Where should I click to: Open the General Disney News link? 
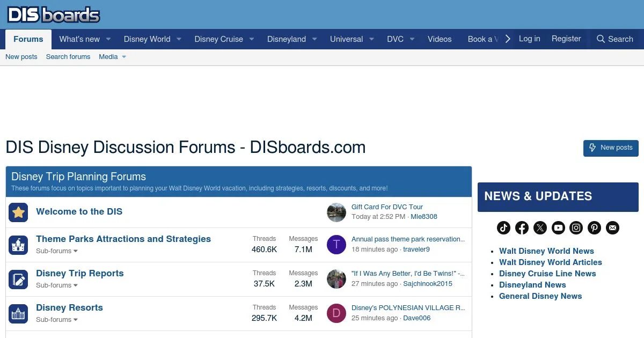point(540,296)
